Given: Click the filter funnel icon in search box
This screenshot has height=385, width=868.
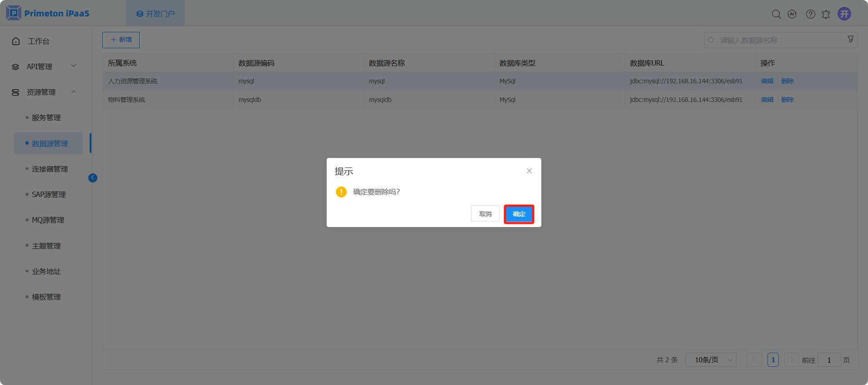Looking at the screenshot, I should point(850,40).
